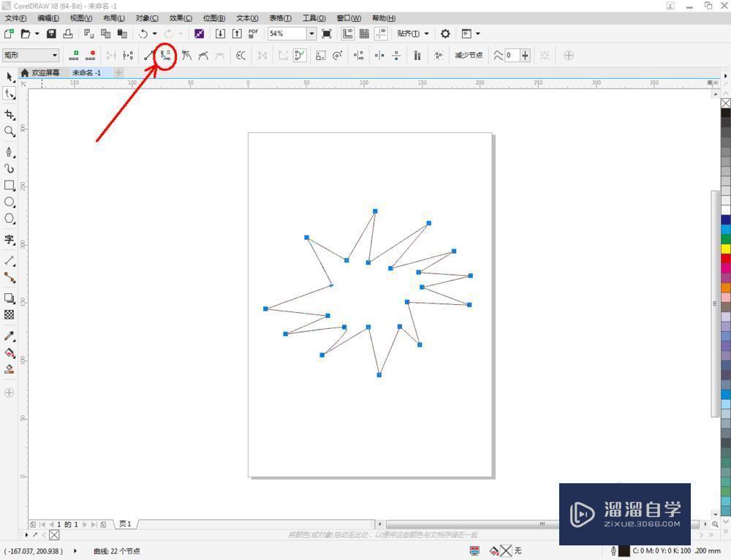This screenshot has height=560, width=731.
Task: Toggle full-screen preview mode
Action: pos(325,34)
